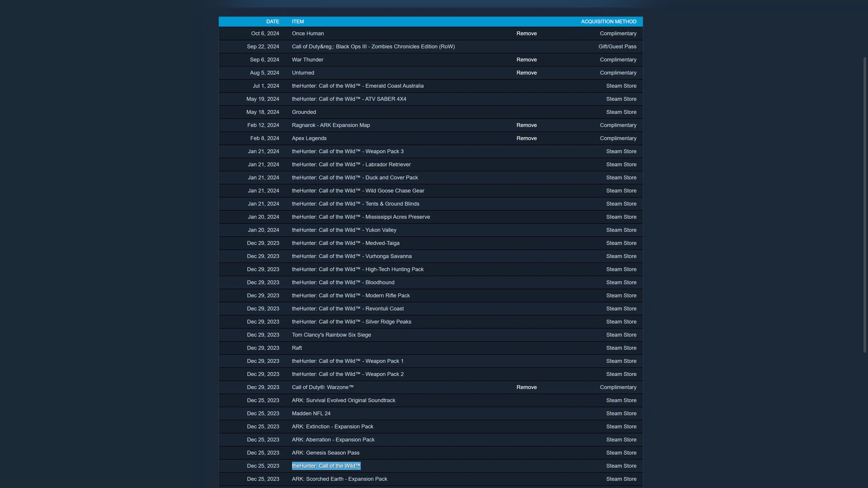Remove the Unturned license
The image size is (868, 488).
526,73
